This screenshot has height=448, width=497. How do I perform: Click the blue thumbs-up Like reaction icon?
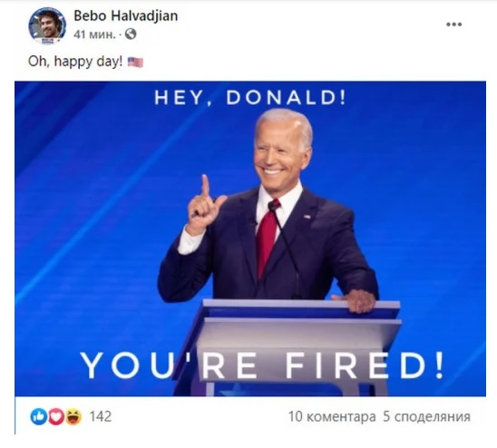(39, 416)
